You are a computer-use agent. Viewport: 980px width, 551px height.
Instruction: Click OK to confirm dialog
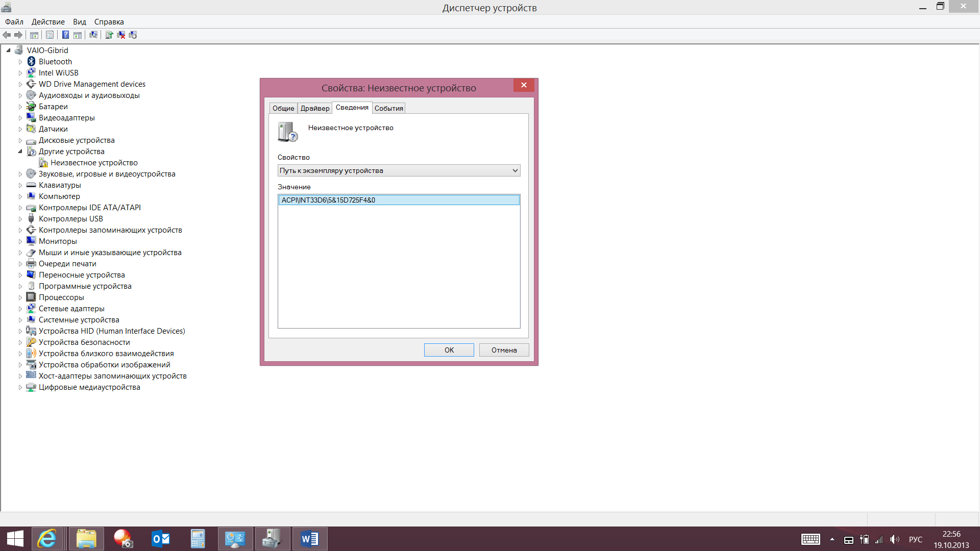[x=449, y=350]
